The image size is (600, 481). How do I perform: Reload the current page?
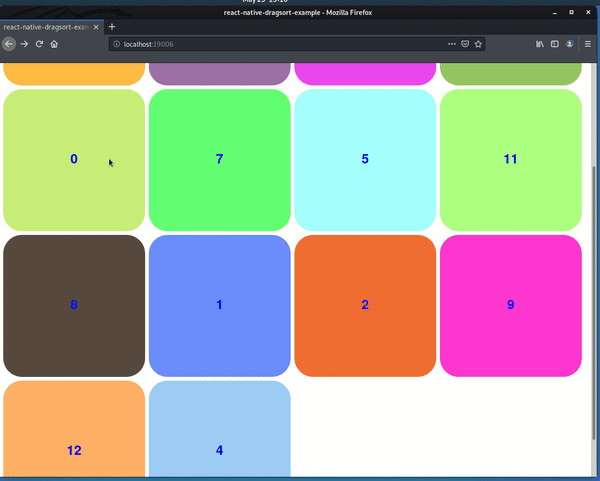tap(39, 44)
